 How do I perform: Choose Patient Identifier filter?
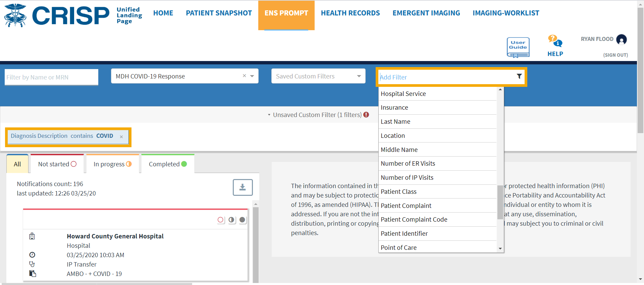(438, 234)
